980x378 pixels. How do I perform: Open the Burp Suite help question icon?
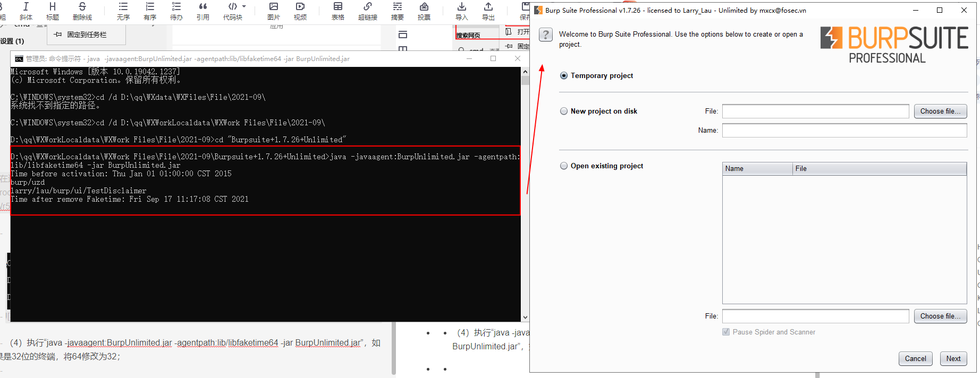[x=546, y=35]
